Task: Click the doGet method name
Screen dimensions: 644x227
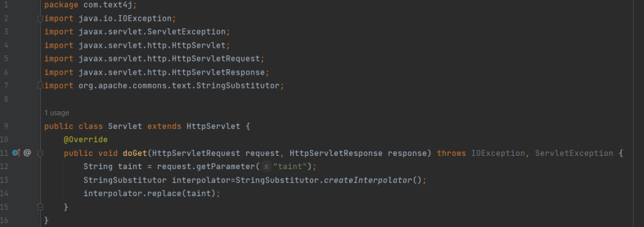Action: [135, 153]
